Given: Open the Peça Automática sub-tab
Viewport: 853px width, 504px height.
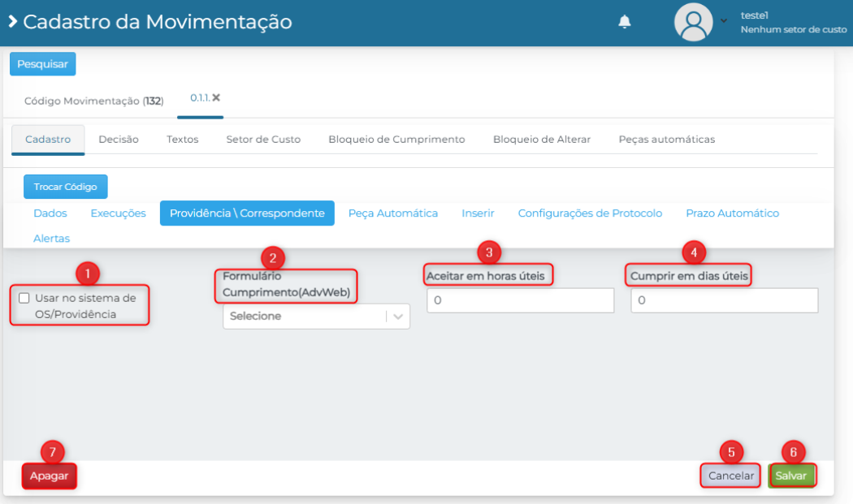Looking at the screenshot, I should (392, 213).
